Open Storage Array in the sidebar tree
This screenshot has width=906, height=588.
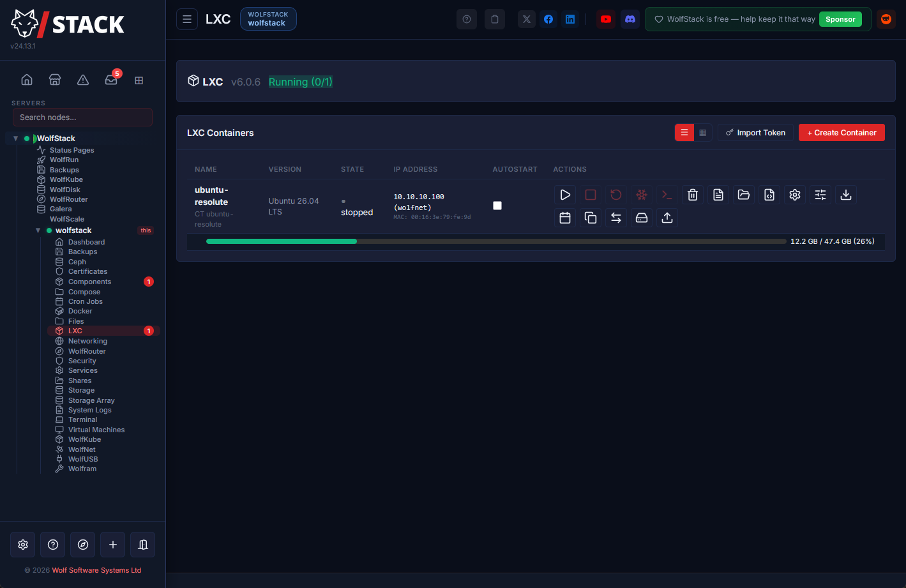tap(91, 400)
